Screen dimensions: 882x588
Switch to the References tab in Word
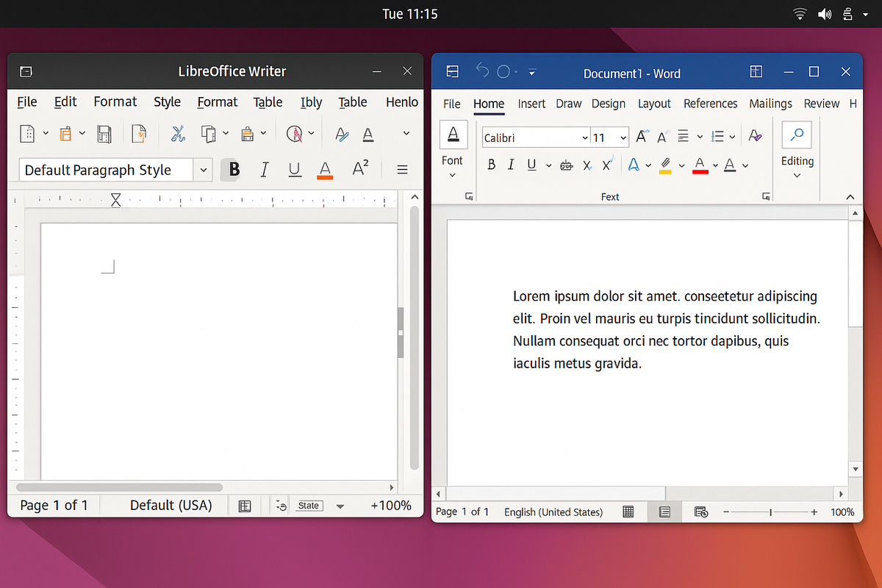710,104
